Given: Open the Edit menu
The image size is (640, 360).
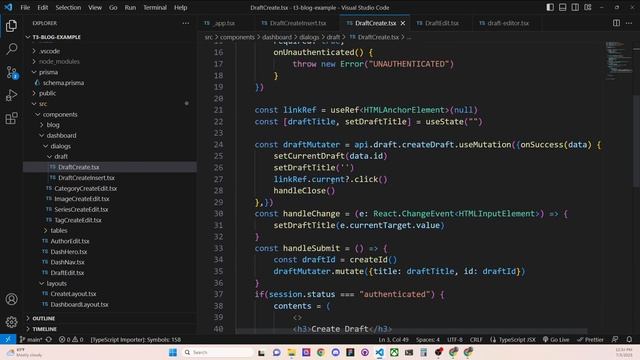Looking at the screenshot, I should click(x=42, y=7).
